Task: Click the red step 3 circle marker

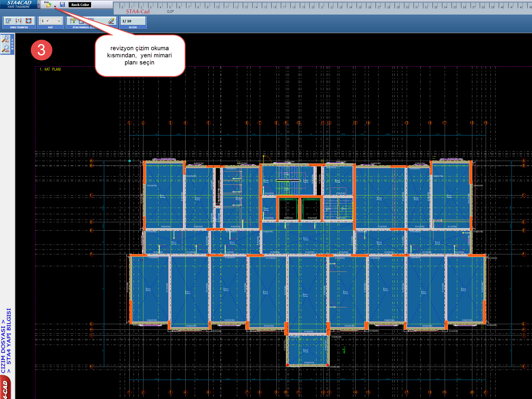Action: [x=42, y=50]
